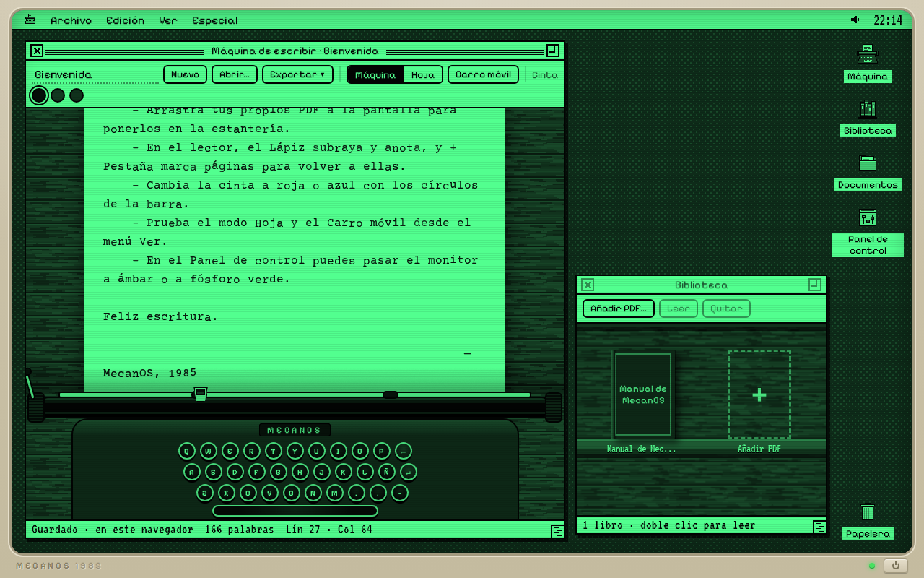Tap the M key on the typewriter
Viewport: 924px width, 578px height.
click(x=335, y=493)
